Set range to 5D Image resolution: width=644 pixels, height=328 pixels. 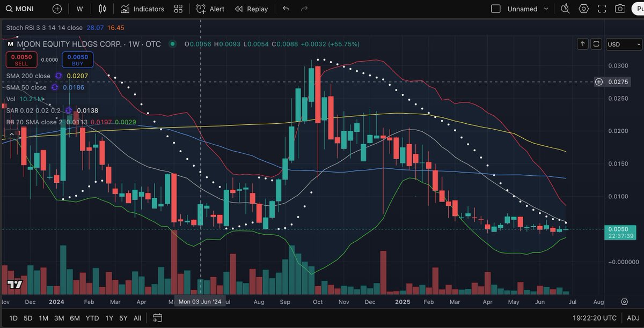point(28,318)
